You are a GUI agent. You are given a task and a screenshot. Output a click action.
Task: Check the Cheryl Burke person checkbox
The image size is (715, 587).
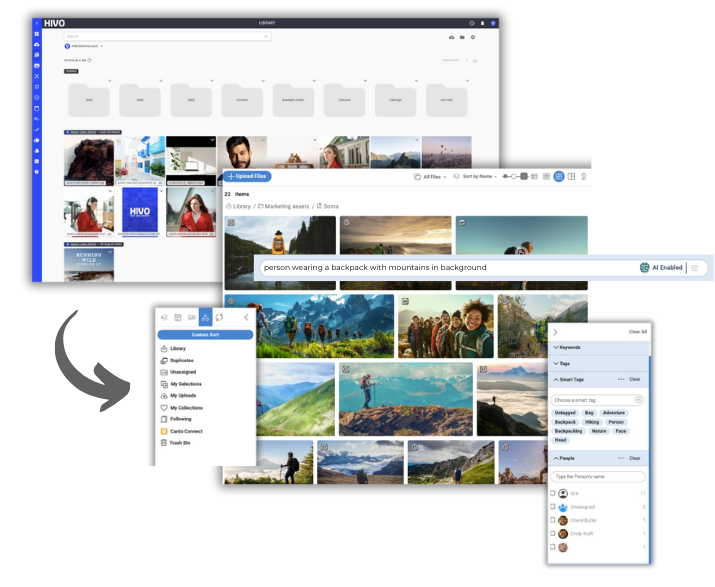point(553,520)
